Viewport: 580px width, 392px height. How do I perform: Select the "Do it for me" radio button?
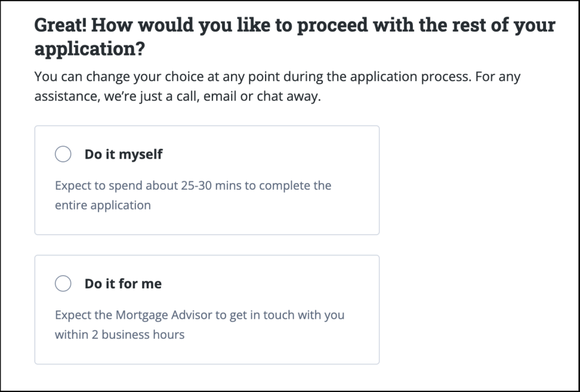[63, 283]
